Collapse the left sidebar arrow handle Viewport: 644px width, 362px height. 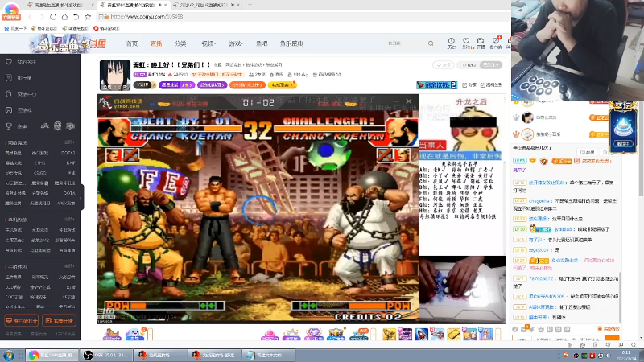pos(81,198)
